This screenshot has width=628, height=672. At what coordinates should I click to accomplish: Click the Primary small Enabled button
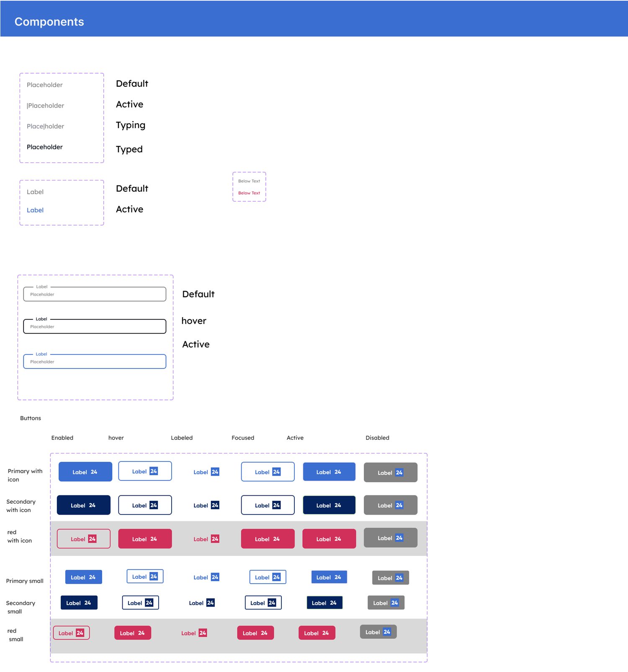[83, 577]
